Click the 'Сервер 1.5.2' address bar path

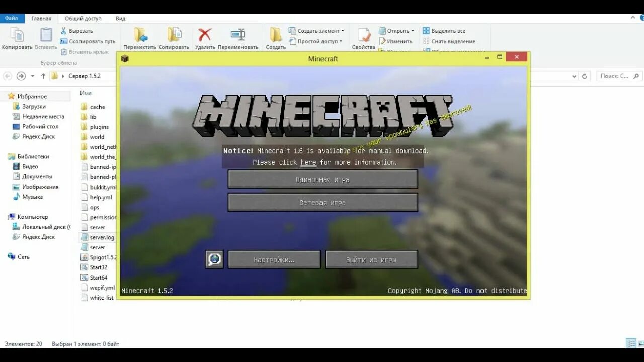pos(85,76)
